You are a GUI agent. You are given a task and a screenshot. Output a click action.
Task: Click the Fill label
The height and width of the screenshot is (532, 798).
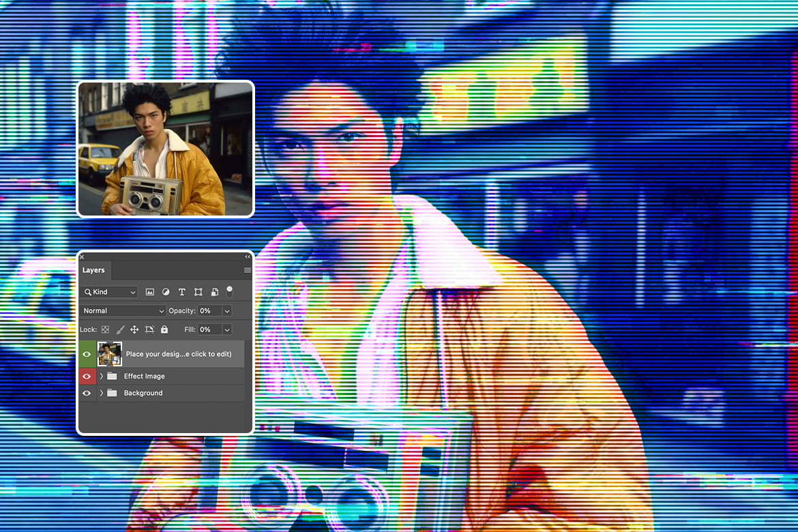190,329
